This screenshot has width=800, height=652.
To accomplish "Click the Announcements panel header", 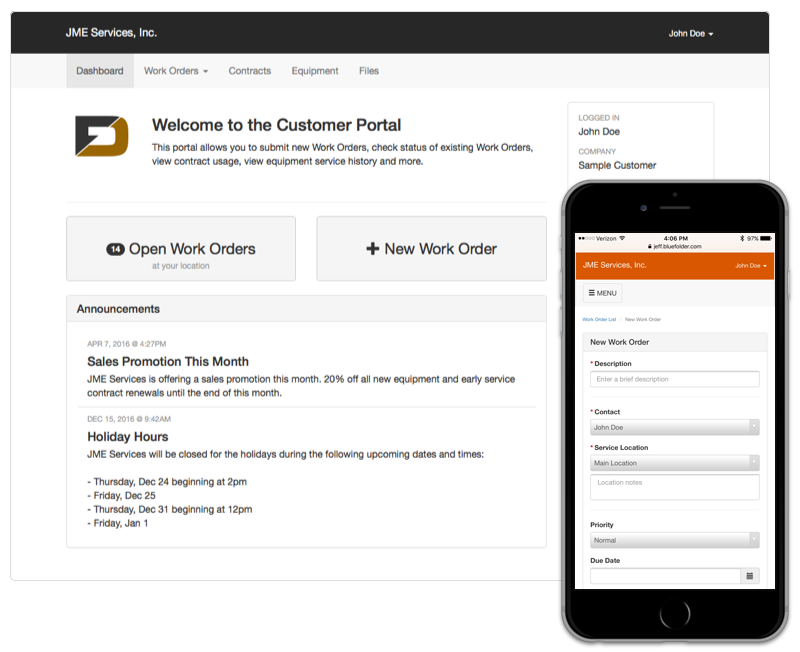I will coord(306,309).
